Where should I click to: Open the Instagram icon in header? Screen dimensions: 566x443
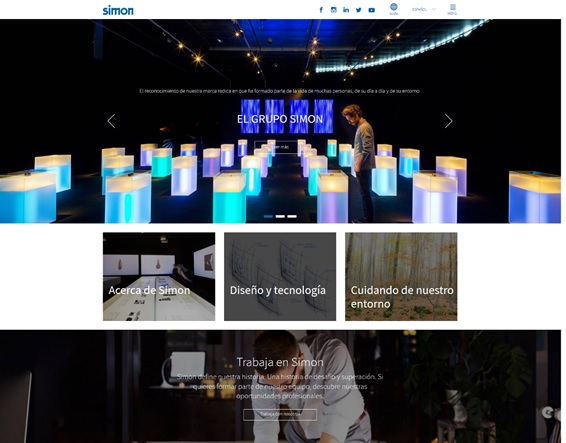[334, 10]
